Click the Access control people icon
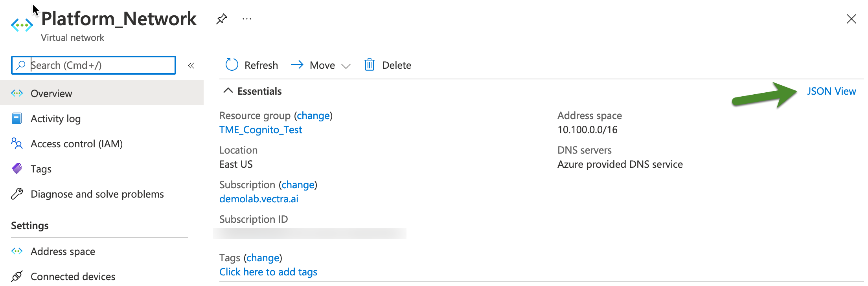The height and width of the screenshot is (286, 868). (x=17, y=144)
